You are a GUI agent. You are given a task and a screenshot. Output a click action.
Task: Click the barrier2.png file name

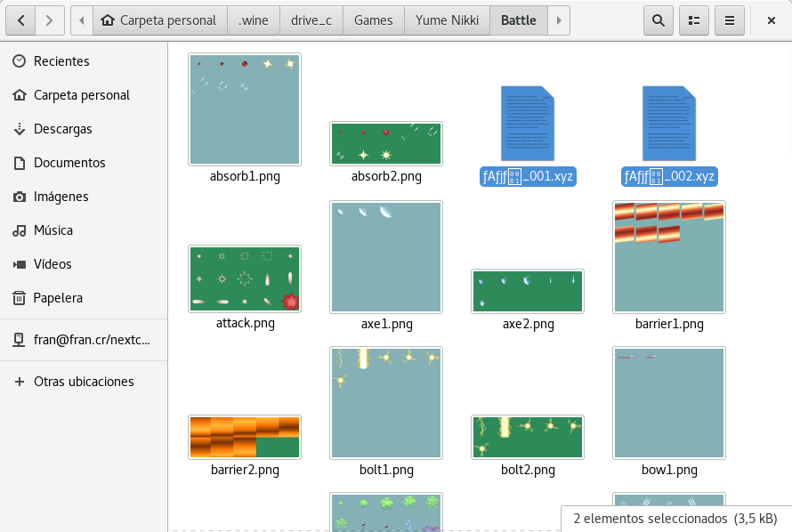click(245, 470)
